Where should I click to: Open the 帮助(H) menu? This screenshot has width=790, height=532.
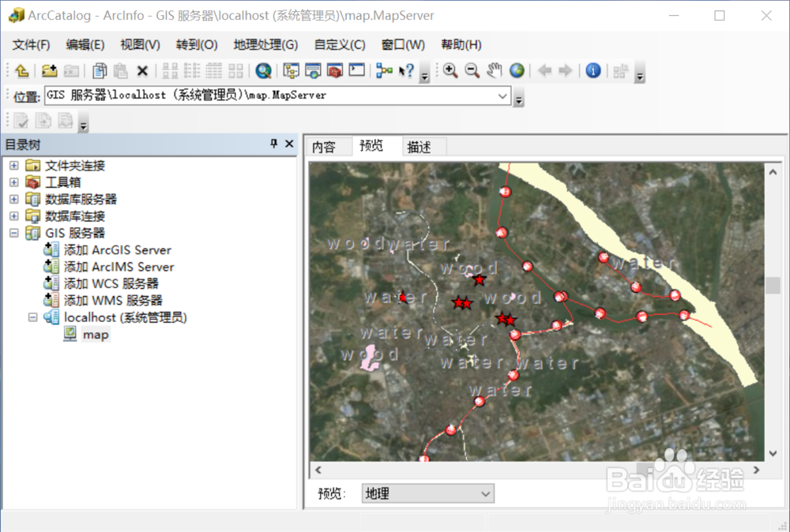point(461,45)
